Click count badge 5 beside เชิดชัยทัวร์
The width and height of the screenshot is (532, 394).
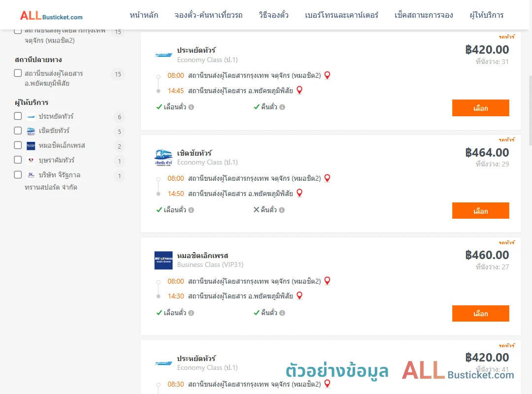(119, 131)
